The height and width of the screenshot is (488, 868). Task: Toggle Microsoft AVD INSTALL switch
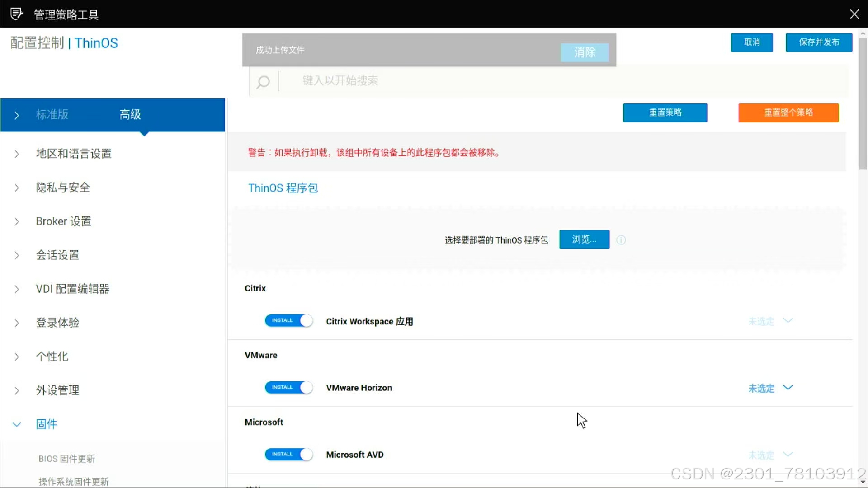point(288,454)
